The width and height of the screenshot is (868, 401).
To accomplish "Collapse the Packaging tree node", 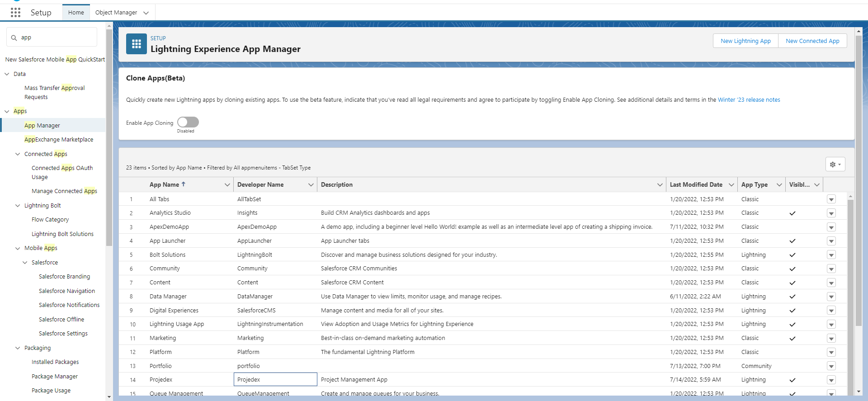I will (x=18, y=348).
